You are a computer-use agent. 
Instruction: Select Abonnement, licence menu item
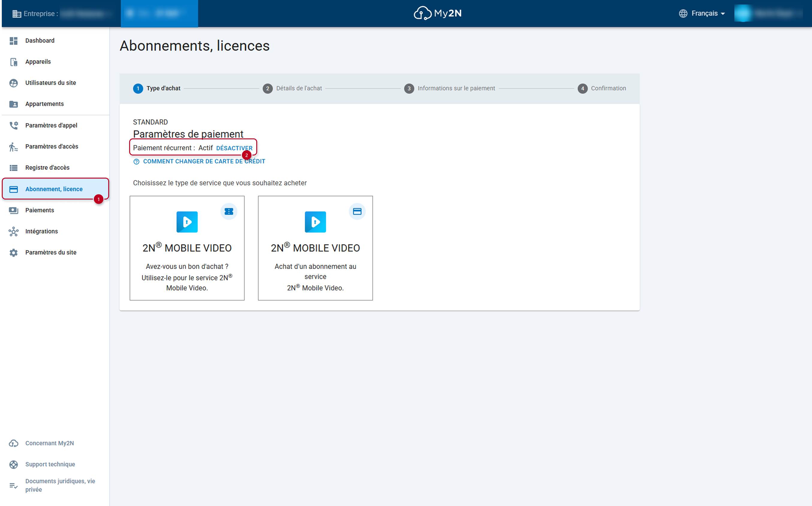[55, 189]
